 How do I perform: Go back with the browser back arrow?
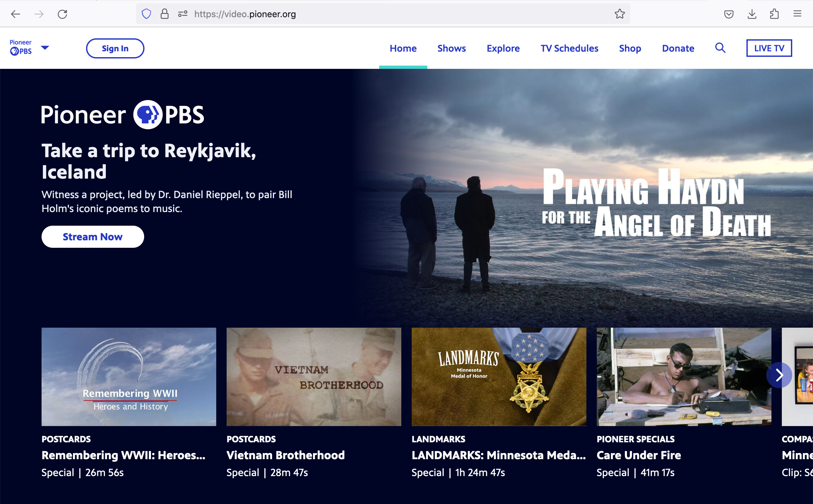(16, 14)
